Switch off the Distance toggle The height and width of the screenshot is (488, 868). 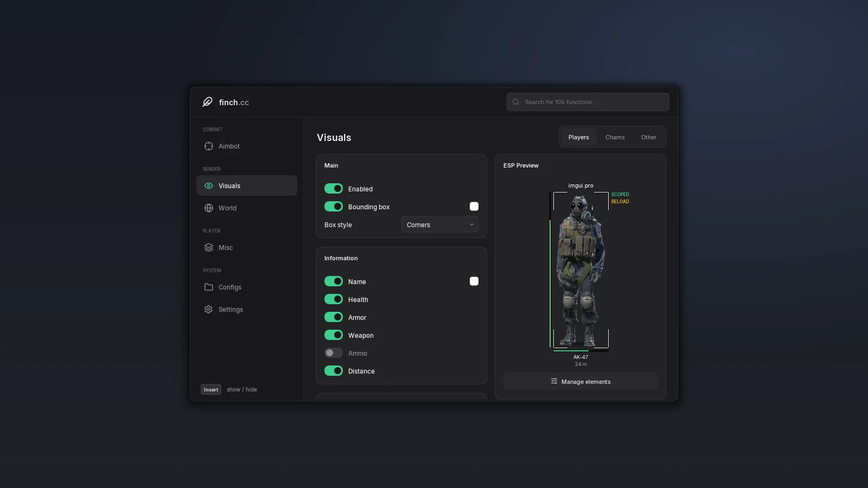(x=334, y=371)
